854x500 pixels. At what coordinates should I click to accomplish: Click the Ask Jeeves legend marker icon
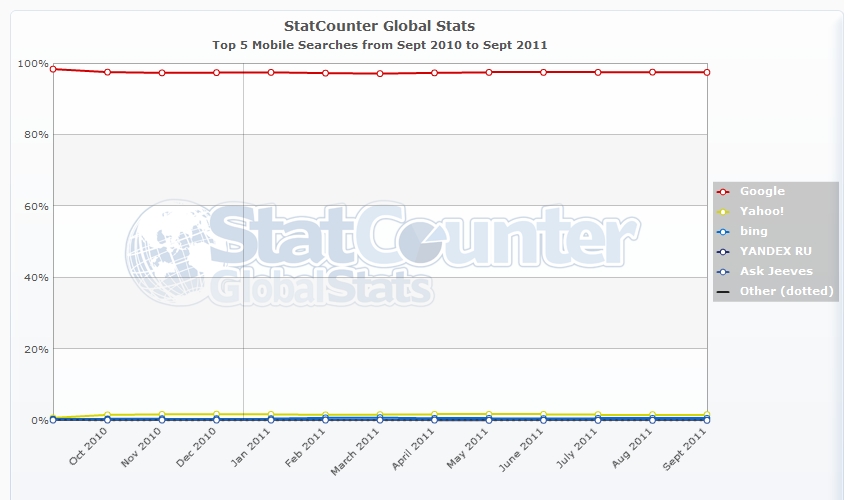coord(723,271)
